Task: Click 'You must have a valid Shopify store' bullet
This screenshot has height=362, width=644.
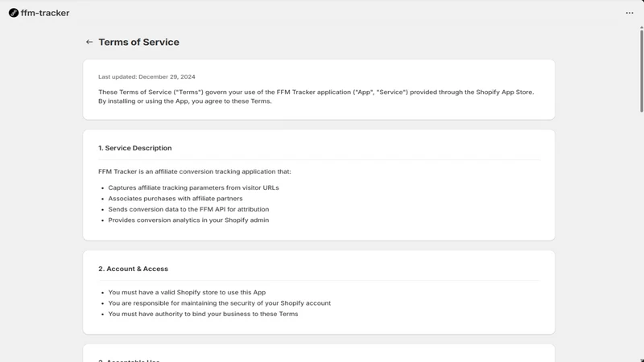Action: pyautogui.click(x=187, y=292)
